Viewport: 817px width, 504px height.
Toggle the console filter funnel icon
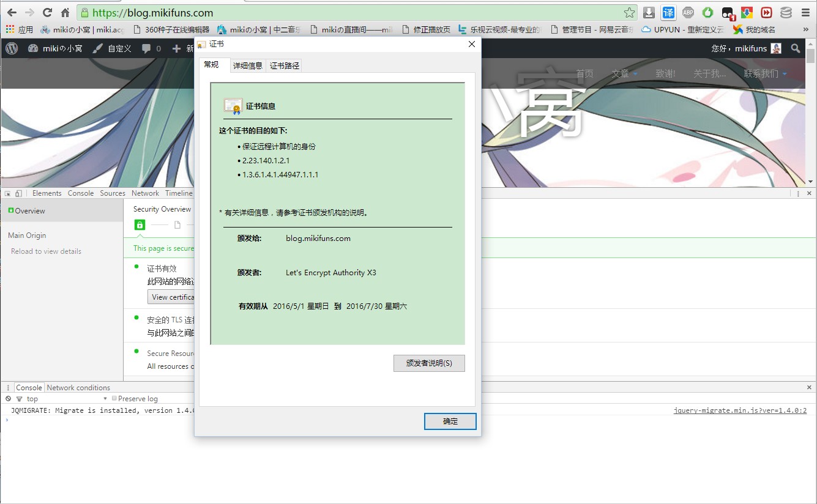coord(19,399)
